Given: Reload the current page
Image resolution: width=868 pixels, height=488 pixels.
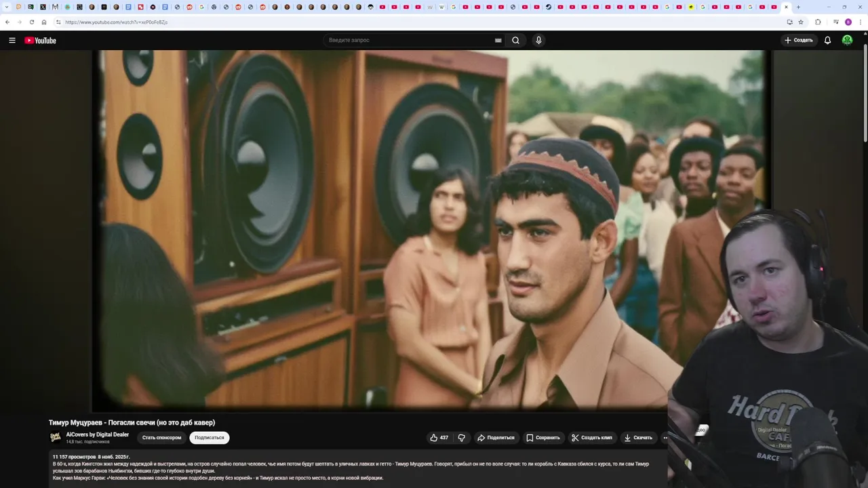Looking at the screenshot, I should 31,22.
